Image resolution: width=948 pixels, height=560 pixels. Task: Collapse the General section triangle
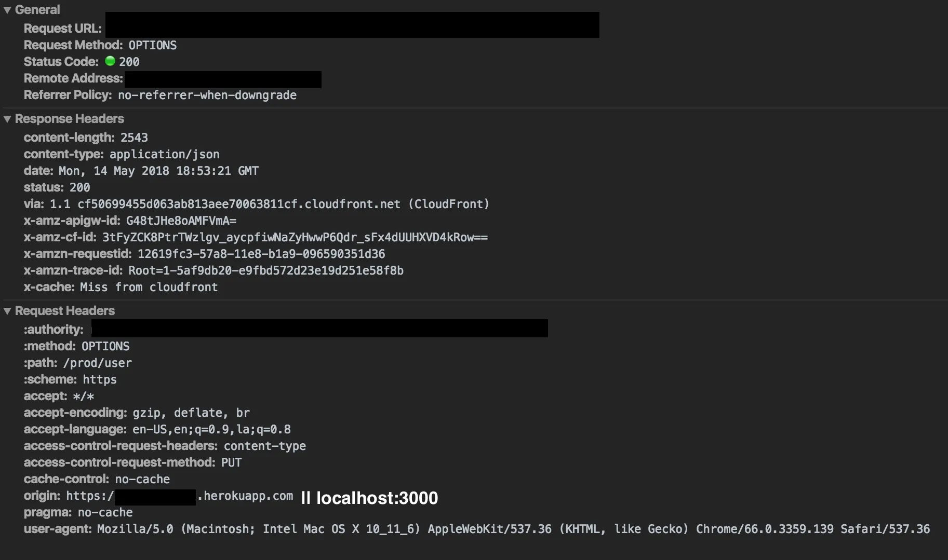[x=7, y=10]
